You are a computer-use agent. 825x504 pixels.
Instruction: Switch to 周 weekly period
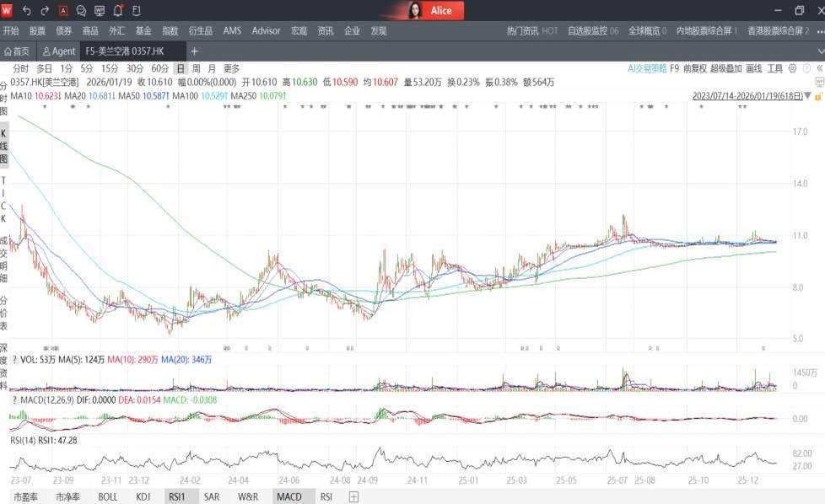click(196, 68)
